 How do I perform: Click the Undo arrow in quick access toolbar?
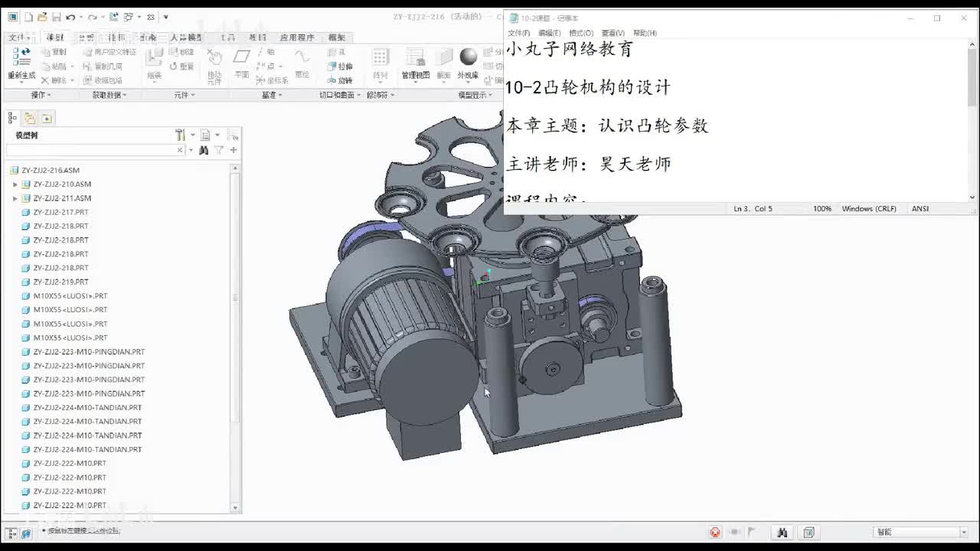(70, 17)
